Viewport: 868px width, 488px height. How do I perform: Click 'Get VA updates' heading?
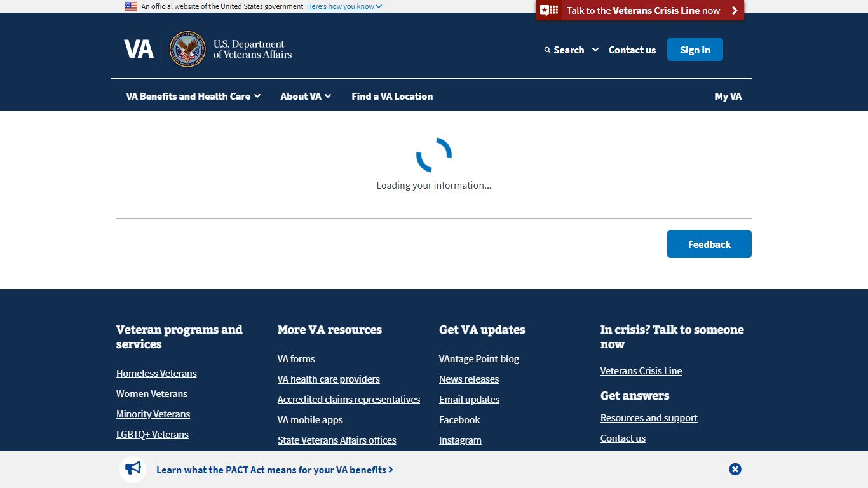coord(482,330)
